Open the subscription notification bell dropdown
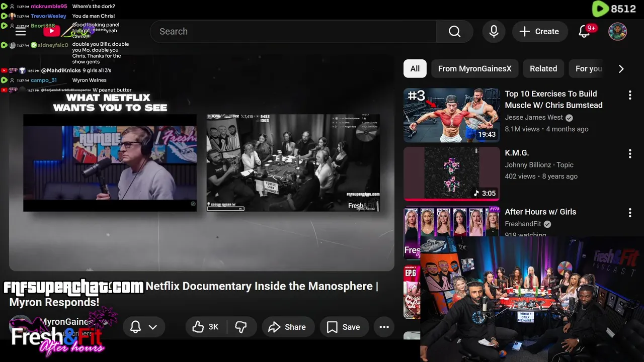 coord(144,327)
